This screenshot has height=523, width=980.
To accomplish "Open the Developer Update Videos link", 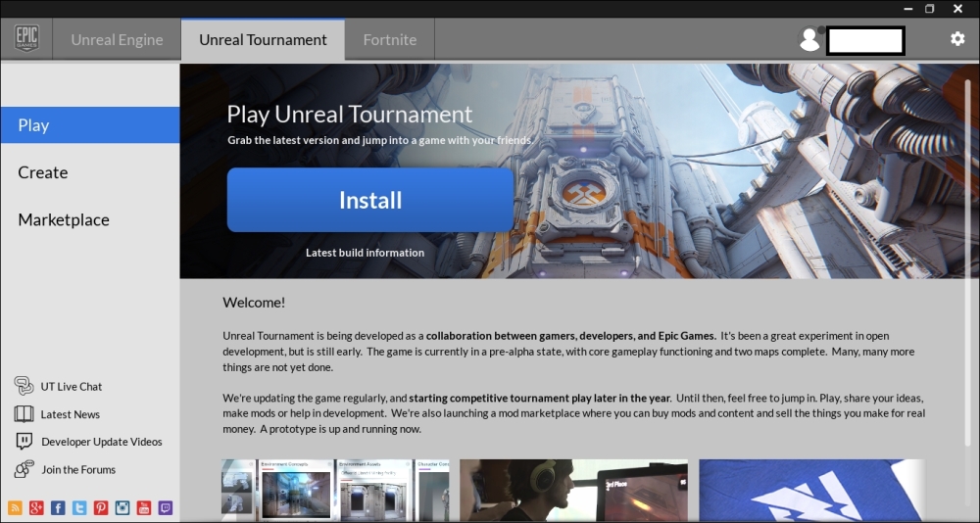I will pyautogui.click(x=102, y=442).
